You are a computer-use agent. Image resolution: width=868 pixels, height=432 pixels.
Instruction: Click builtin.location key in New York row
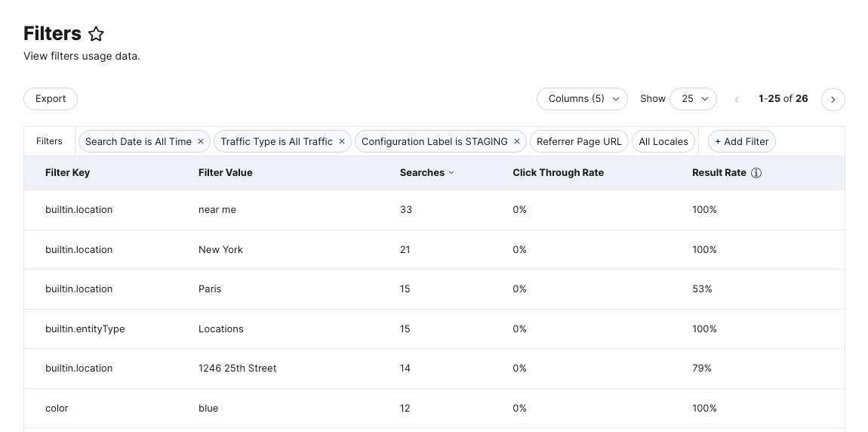point(78,250)
